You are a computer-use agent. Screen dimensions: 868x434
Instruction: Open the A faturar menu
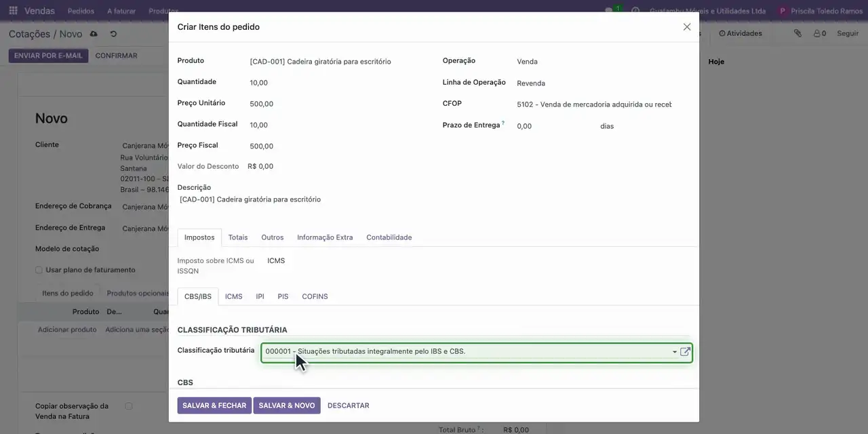point(121,11)
